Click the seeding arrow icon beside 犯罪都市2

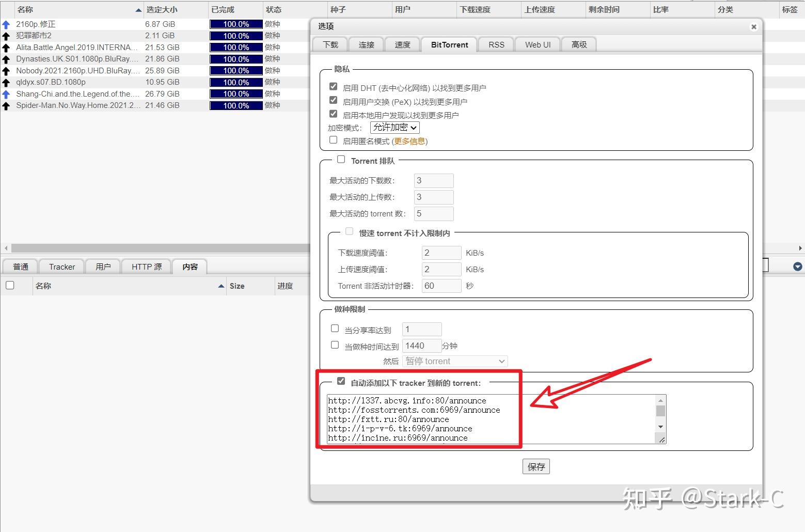[x=6, y=36]
